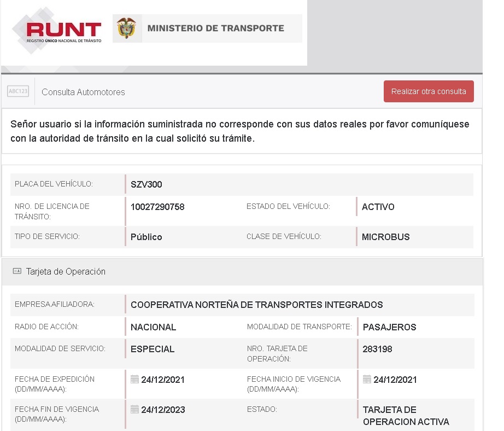Click the Tarjeta de Operacion Activa status
This screenshot has height=431, width=504.
[x=405, y=416]
